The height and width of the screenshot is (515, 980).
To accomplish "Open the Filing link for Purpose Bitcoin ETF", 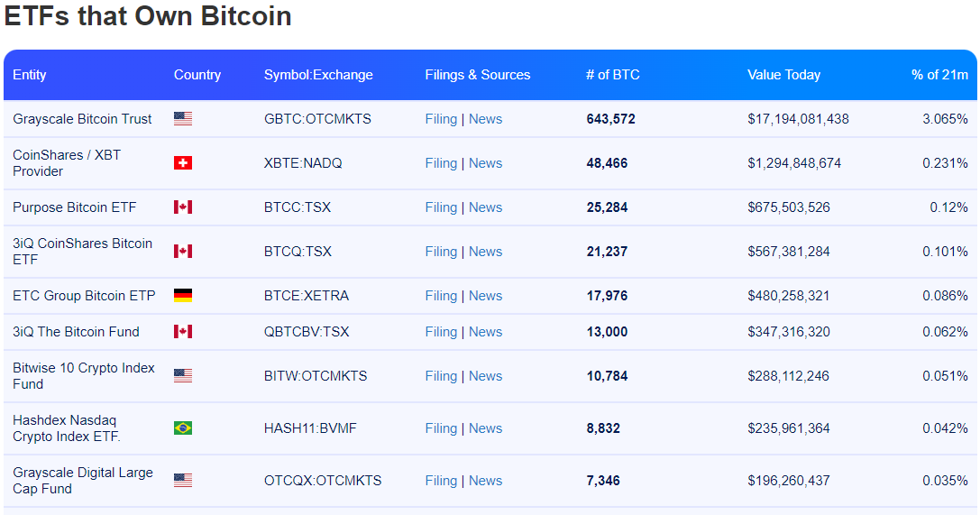I will (441, 207).
